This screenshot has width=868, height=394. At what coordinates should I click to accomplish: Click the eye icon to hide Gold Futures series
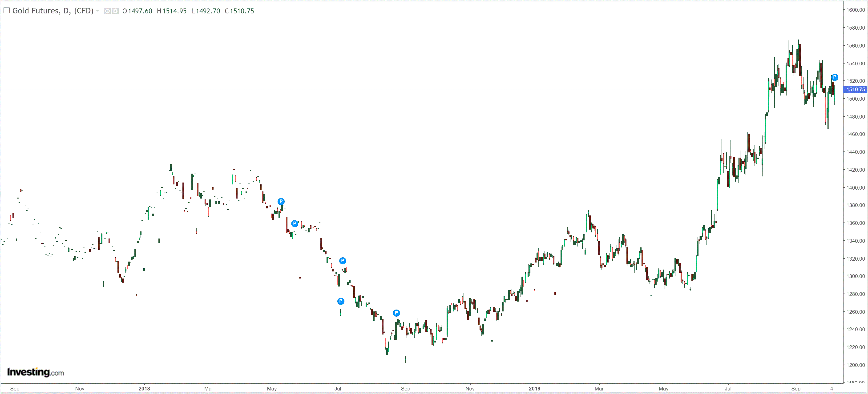click(107, 11)
